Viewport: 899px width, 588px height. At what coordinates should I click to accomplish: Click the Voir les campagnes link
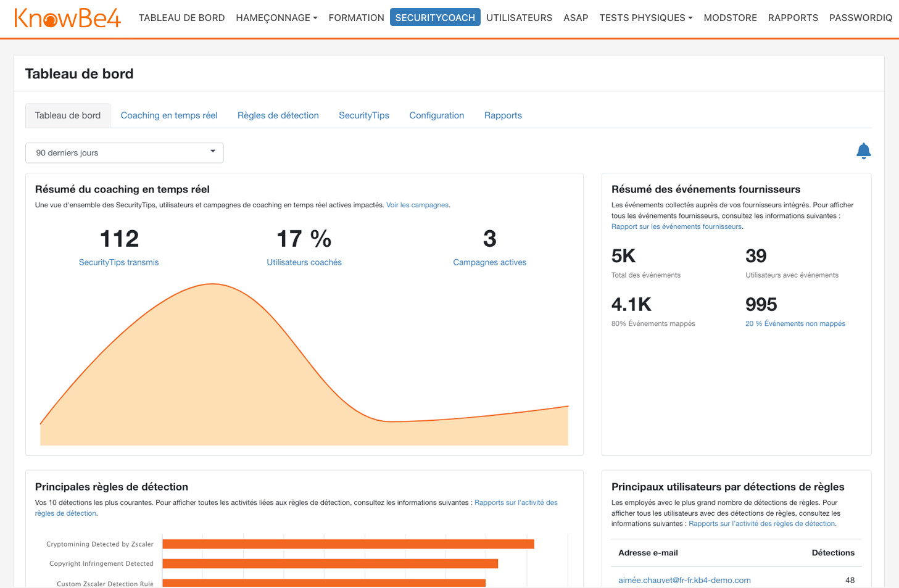click(417, 205)
